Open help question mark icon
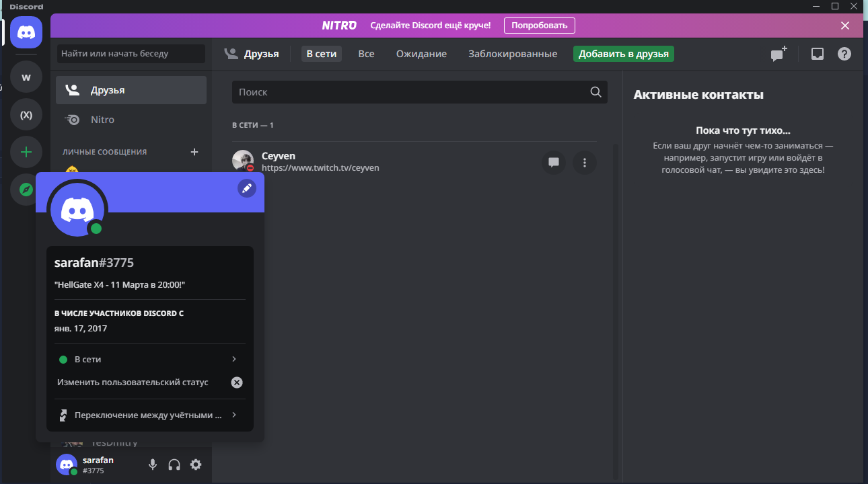This screenshot has width=868, height=484. [x=844, y=54]
